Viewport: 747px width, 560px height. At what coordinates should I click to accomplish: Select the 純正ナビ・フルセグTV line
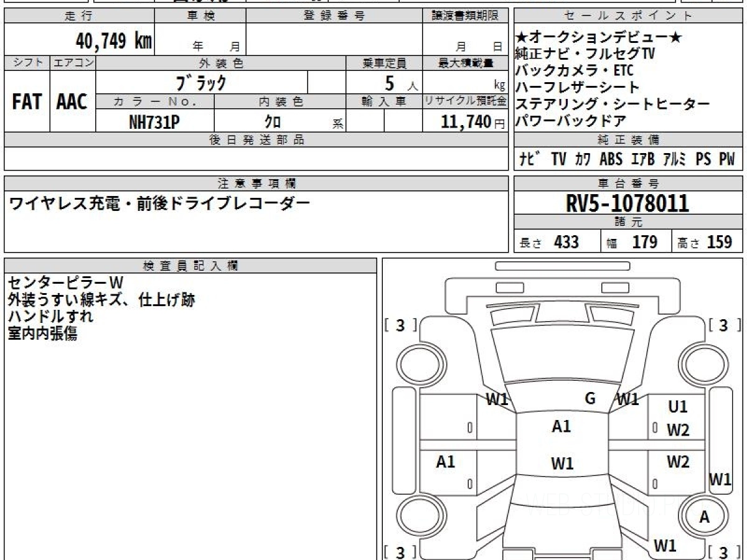tap(585, 54)
